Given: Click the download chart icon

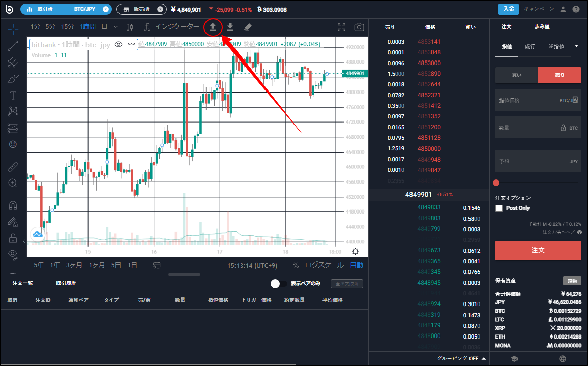Looking at the screenshot, I should click(x=230, y=26).
